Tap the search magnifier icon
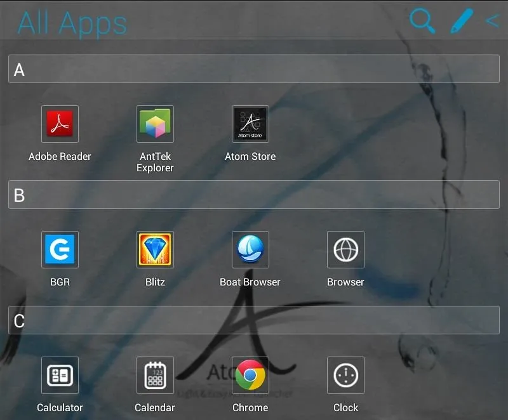Screen dimensions: 508x420 pyautogui.click(x=422, y=21)
